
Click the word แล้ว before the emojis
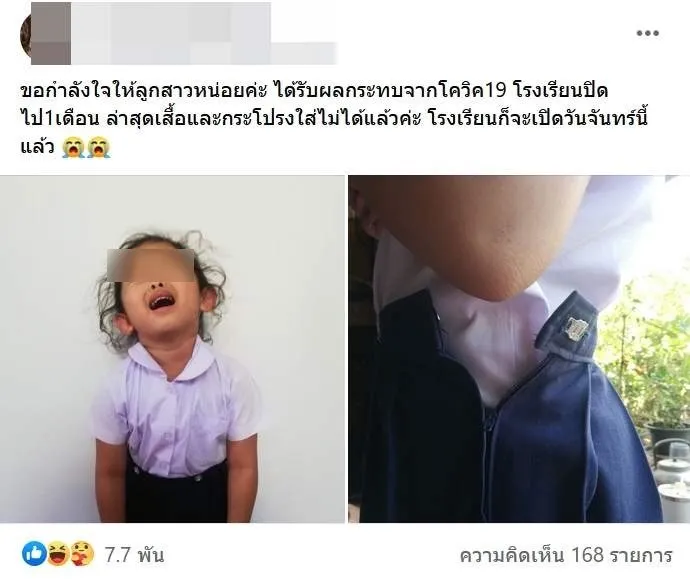point(37,147)
